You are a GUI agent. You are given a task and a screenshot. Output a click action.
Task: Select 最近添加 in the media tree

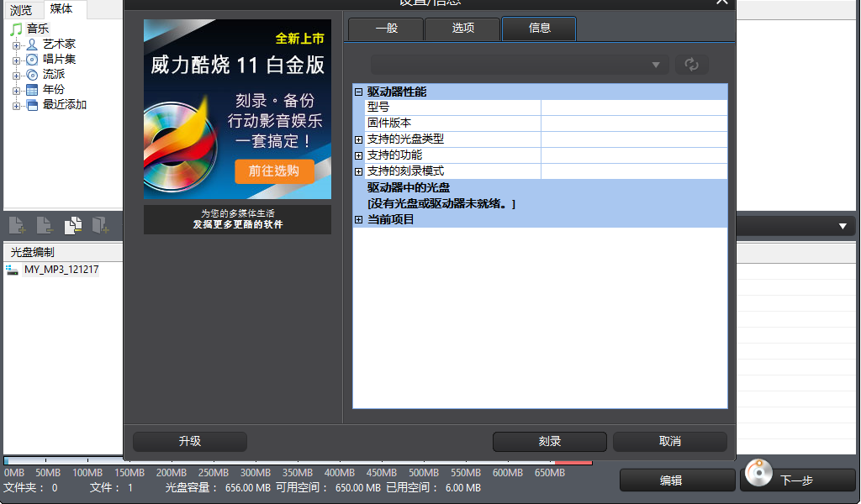pyautogui.click(x=64, y=105)
